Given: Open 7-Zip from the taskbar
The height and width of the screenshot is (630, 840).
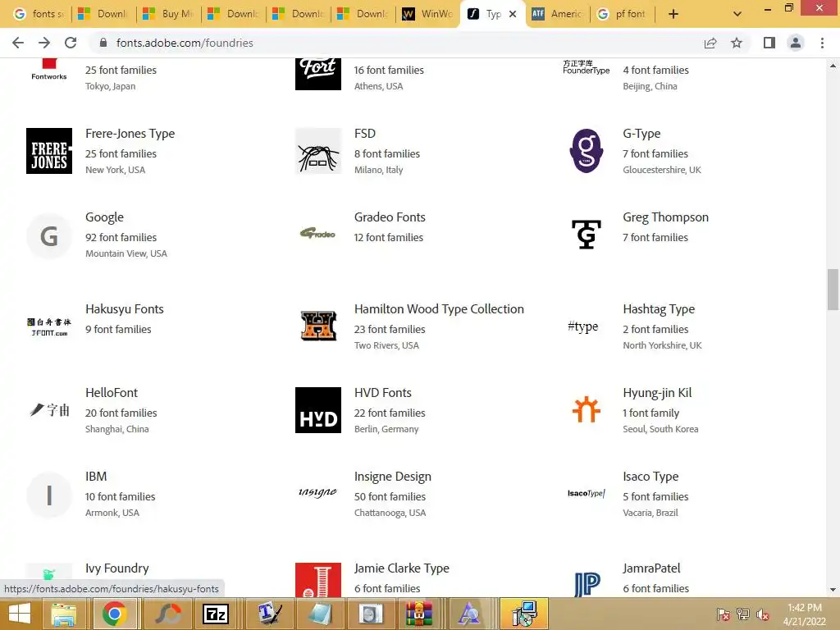Looking at the screenshot, I should point(216,614).
